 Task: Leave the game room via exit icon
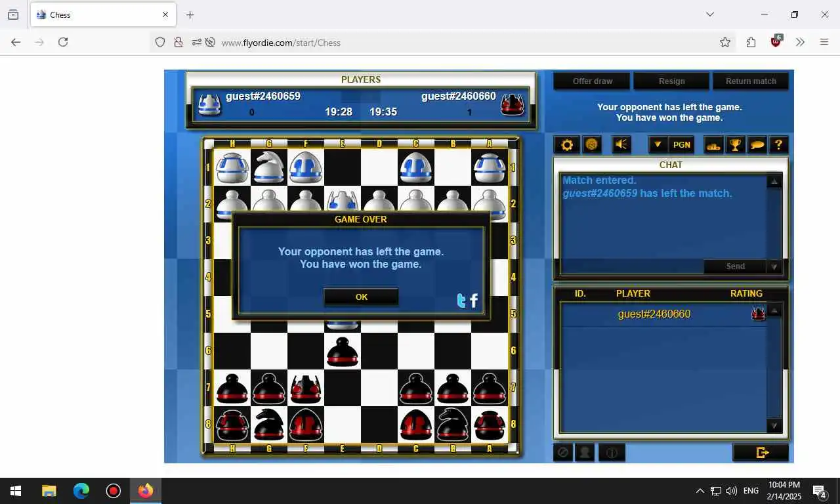click(x=761, y=452)
